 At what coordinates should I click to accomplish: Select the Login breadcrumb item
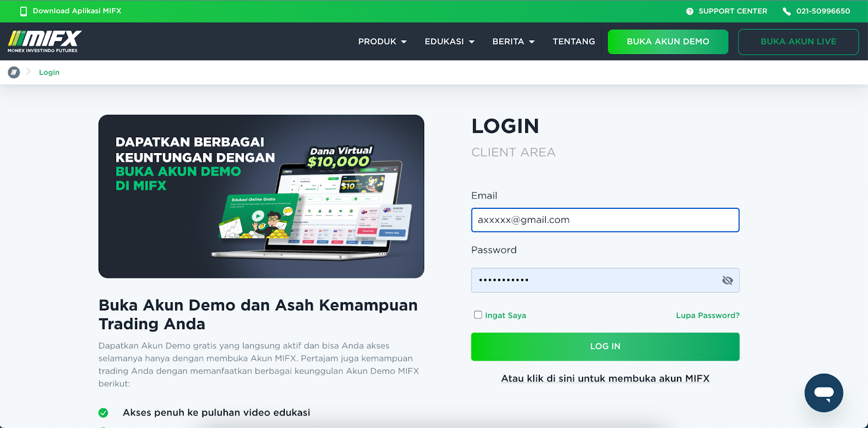coord(49,72)
